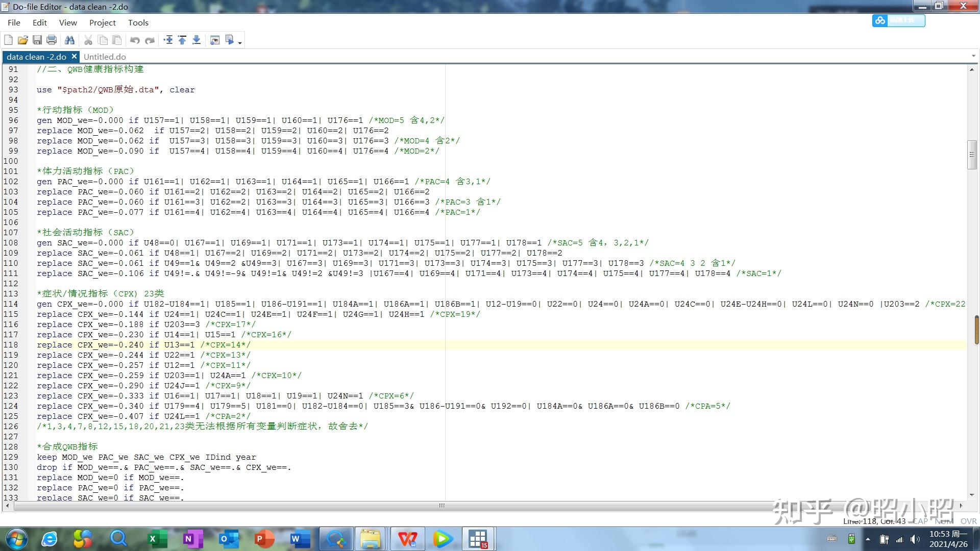This screenshot has height=551, width=980.
Task: Jump to previous bookmark
Action: click(182, 40)
